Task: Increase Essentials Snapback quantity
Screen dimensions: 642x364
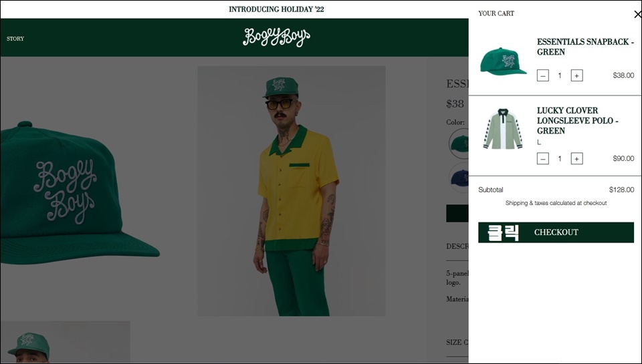Action: pyautogui.click(x=577, y=75)
